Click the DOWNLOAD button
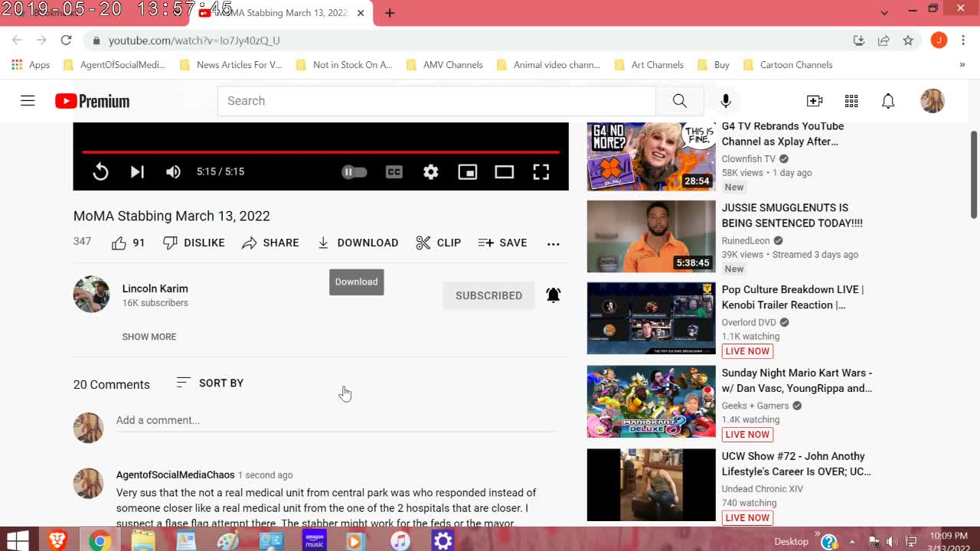 point(358,243)
